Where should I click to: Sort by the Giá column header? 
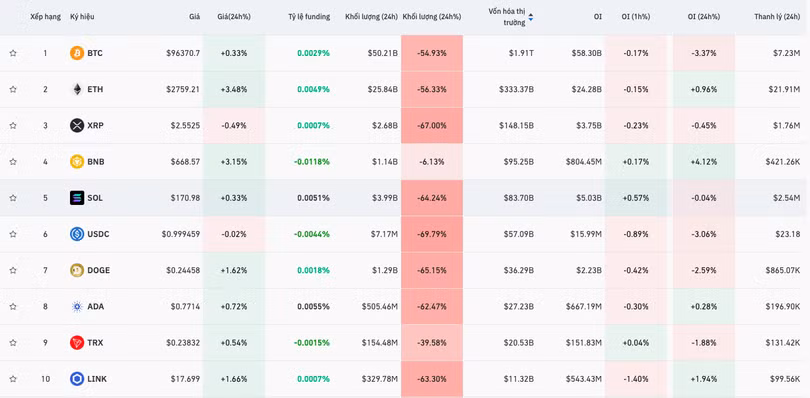(194, 17)
